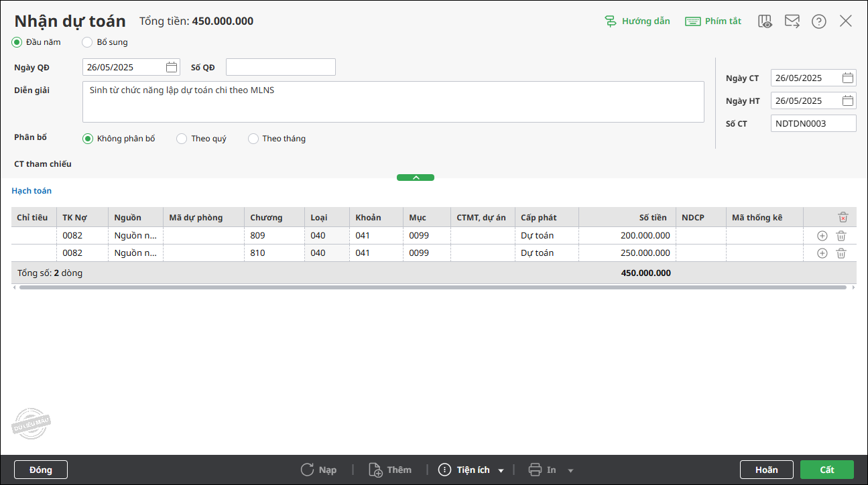Expand the In print options arrow
Screen dimensions: 868x485
pyautogui.click(x=571, y=470)
